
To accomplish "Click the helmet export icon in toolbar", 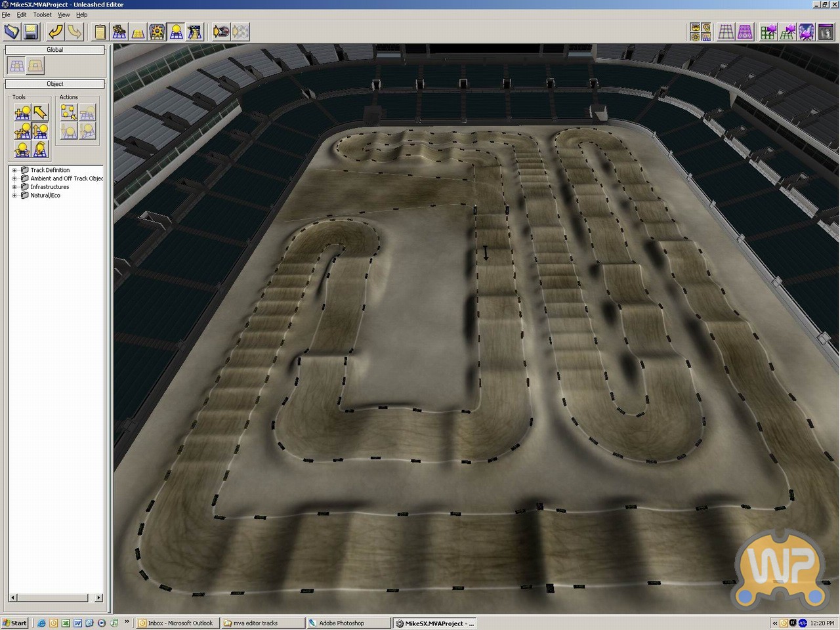I will [221, 31].
